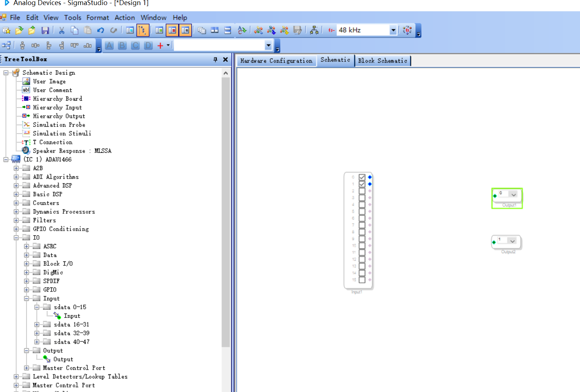This screenshot has width=580, height=392.
Task: Click the Redo arrow icon
Action: 114,30
